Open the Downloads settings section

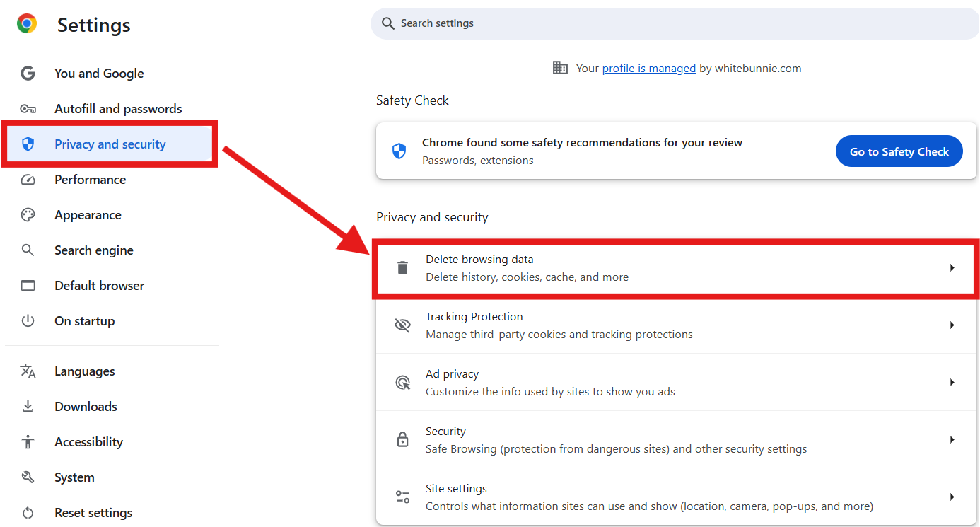coord(86,407)
